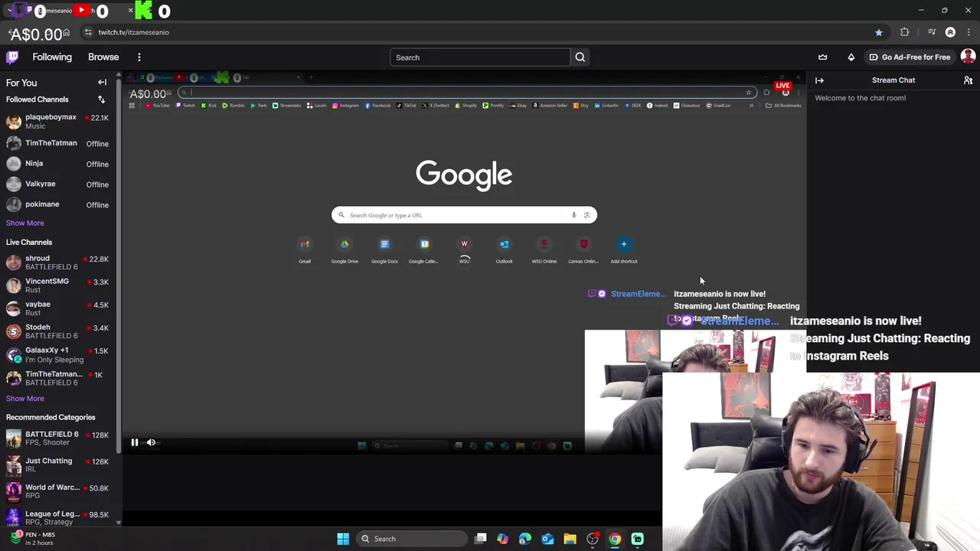Screen dimensions: 980x551
Task: Open OBS Studio from taskbar
Action: pos(593,539)
